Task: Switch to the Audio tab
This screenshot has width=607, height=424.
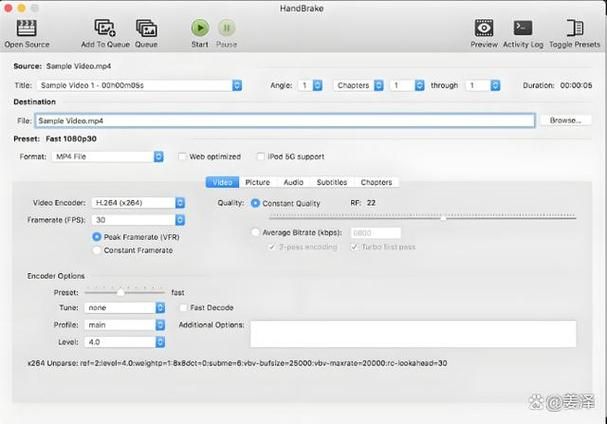Action: [293, 182]
